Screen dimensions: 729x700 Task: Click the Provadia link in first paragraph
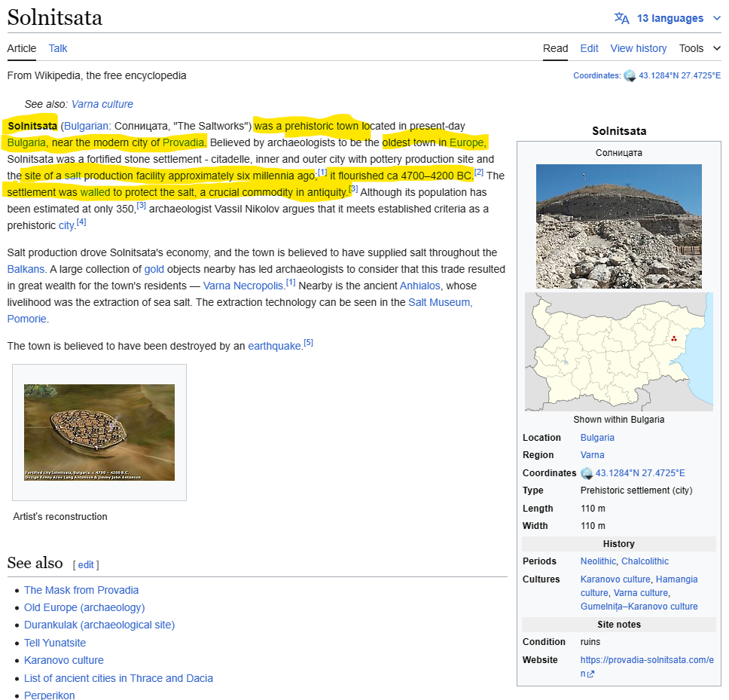click(183, 142)
